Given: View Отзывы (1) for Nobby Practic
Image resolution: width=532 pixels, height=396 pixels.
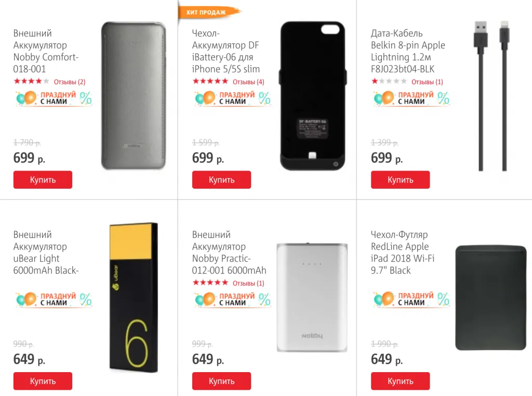Looking at the screenshot, I should (x=248, y=283).
